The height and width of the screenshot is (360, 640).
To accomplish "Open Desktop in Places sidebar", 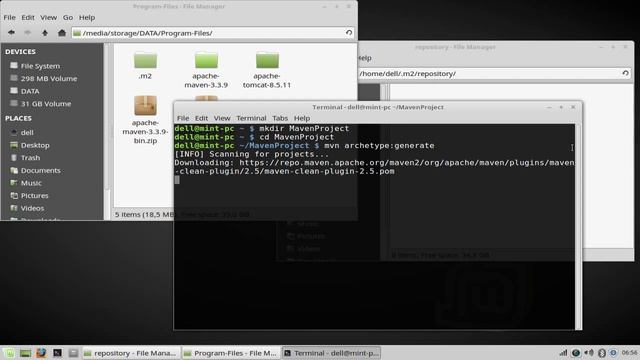I will [x=30, y=145].
